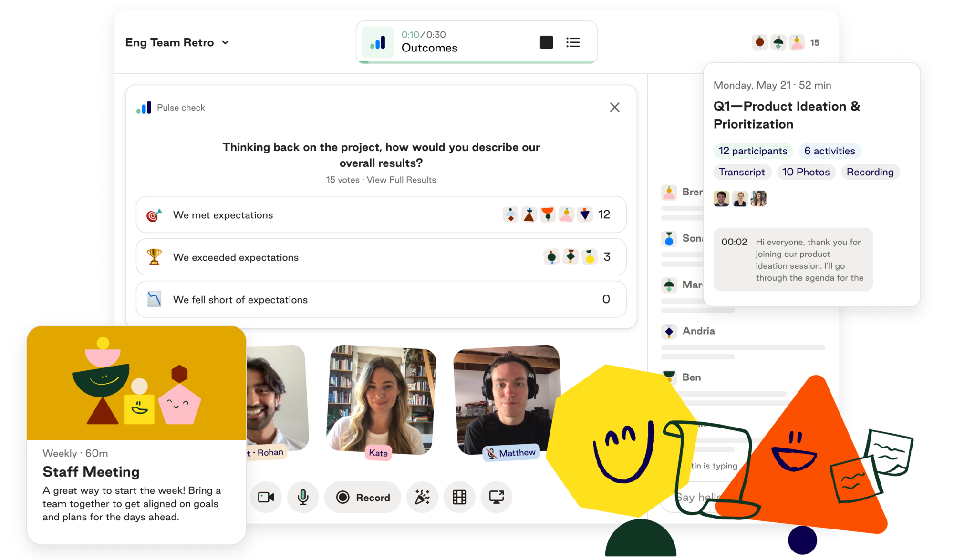The width and height of the screenshot is (954, 560).
Task: Open Q1—Product Ideation & Prioritization title
Action: [x=787, y=115]
